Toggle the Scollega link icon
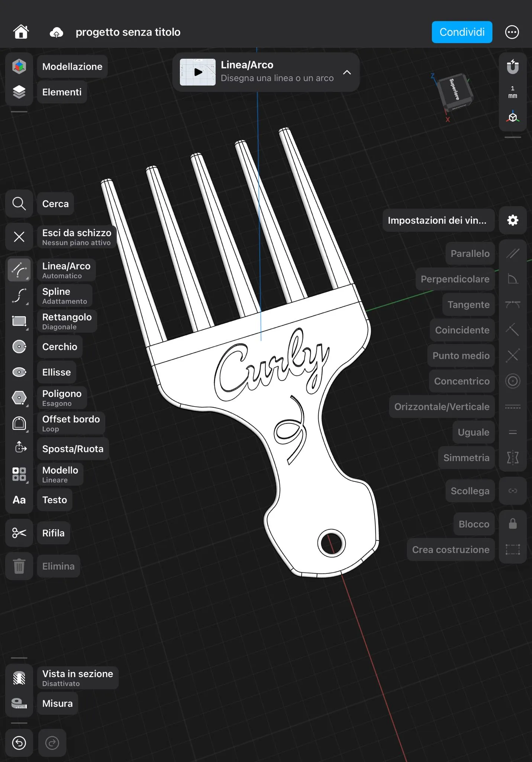The width and height of the screenshot is (532, 762). pyautogui.click(x=513, y=491)
